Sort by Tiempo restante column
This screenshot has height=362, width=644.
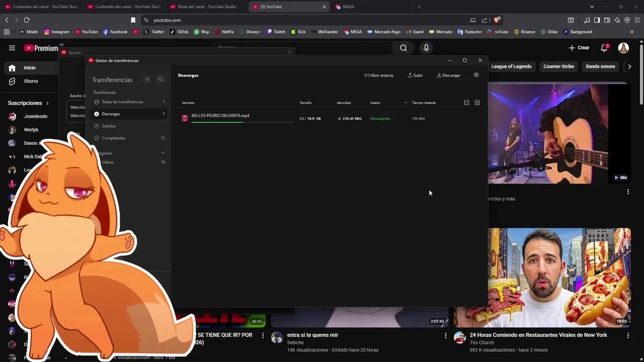[424, 103]
